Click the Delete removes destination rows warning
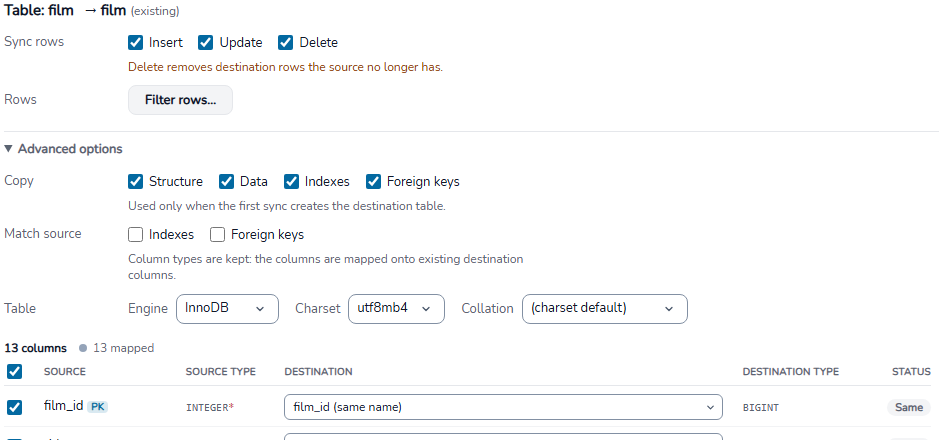The width and height of the screenshot is (943, 440). click(x=286, y=67)
